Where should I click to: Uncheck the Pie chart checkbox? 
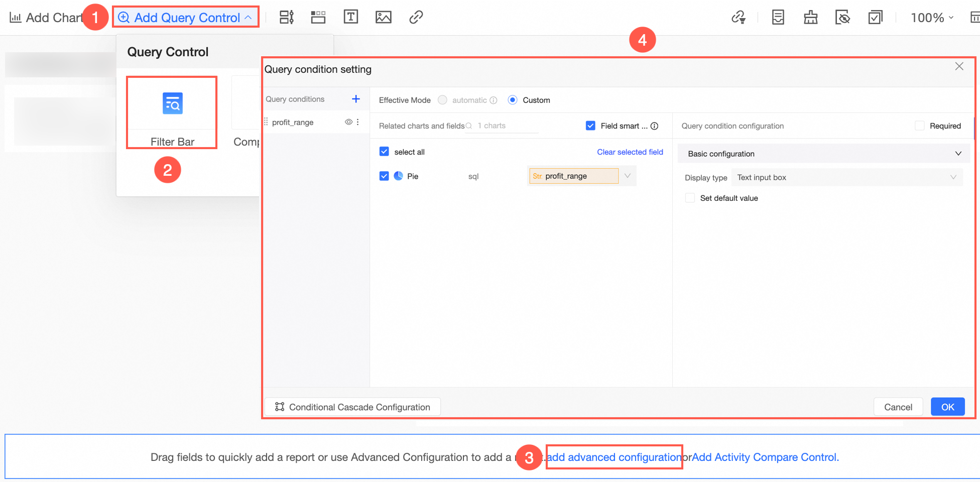(x=385, y=176)
